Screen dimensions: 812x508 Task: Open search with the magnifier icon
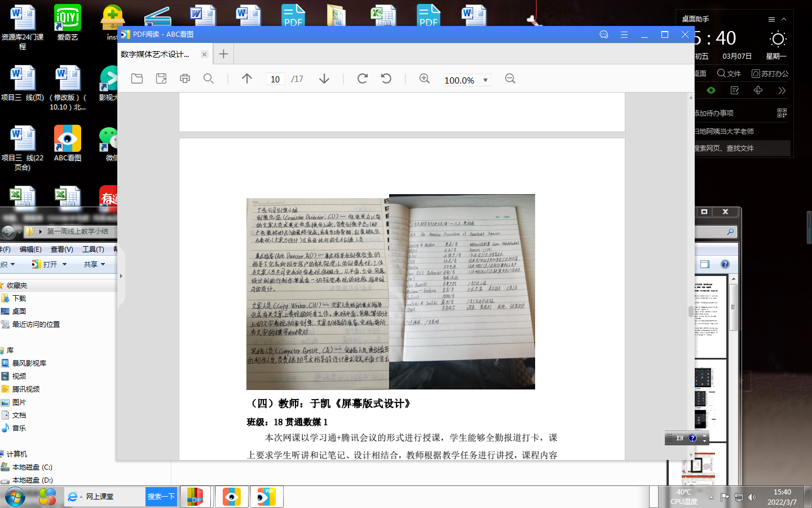(x=209, y=78)
